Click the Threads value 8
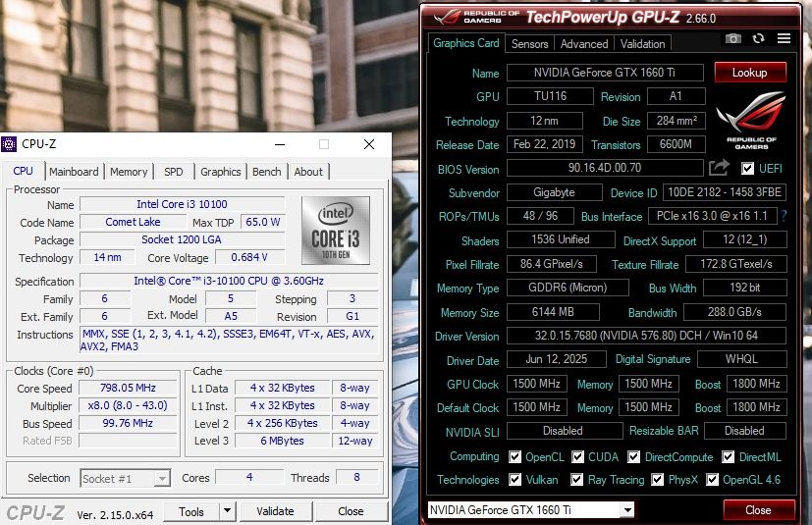Screen dimensions: 812x525 [x=356, y=477]
